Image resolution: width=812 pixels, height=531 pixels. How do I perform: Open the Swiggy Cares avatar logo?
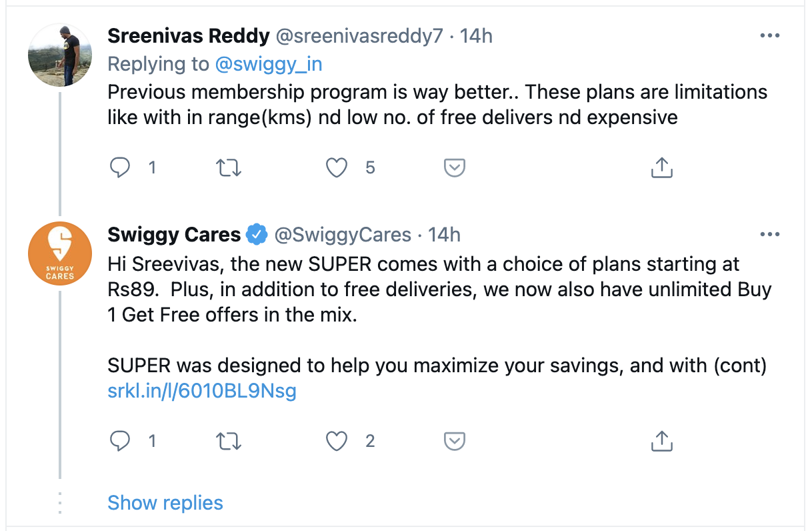click(60, 253)
